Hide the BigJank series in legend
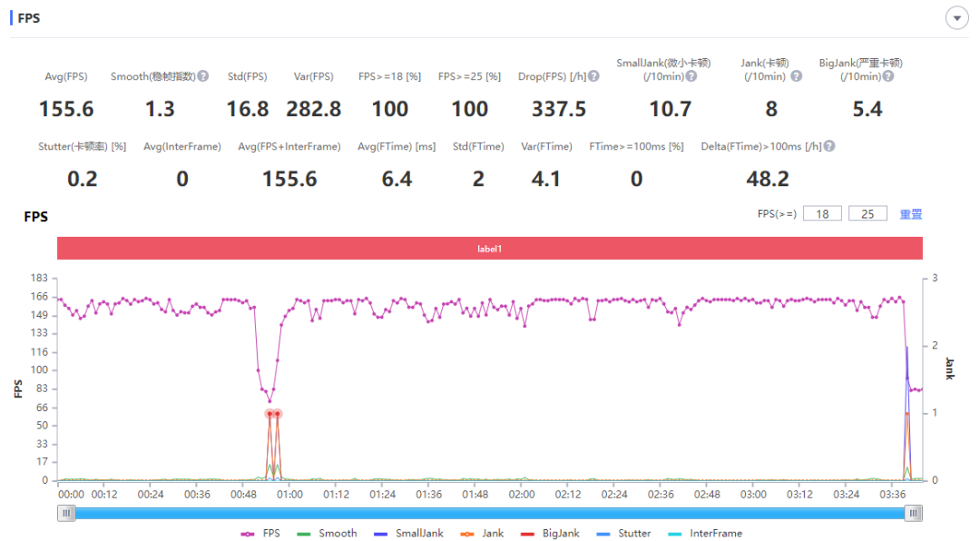Image resolution: width=980 pixels, height=541 pixels. [x=551, y=534]
